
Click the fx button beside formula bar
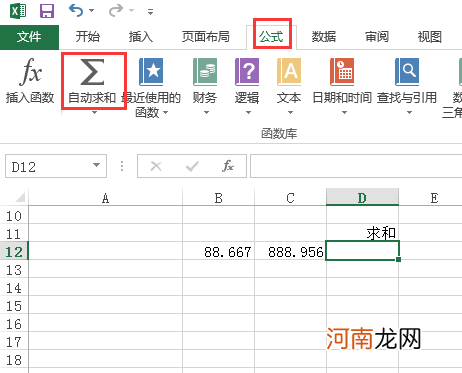pyautogui.click(x=228, y=166)
